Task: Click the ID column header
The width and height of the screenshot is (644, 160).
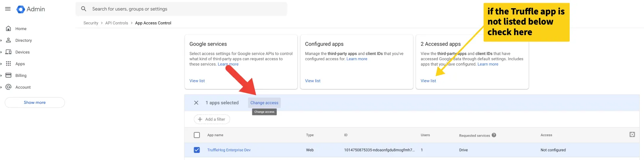Action: coord(346,135)
